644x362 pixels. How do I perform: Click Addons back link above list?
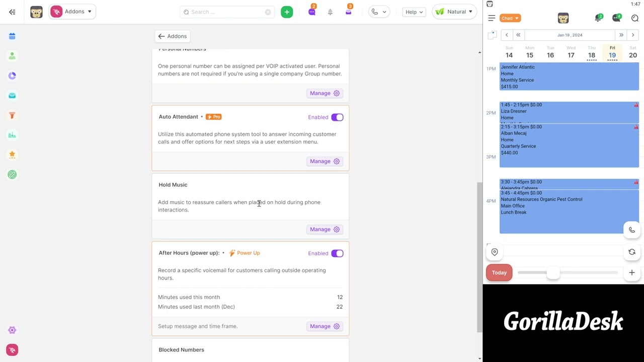[172, 36]
